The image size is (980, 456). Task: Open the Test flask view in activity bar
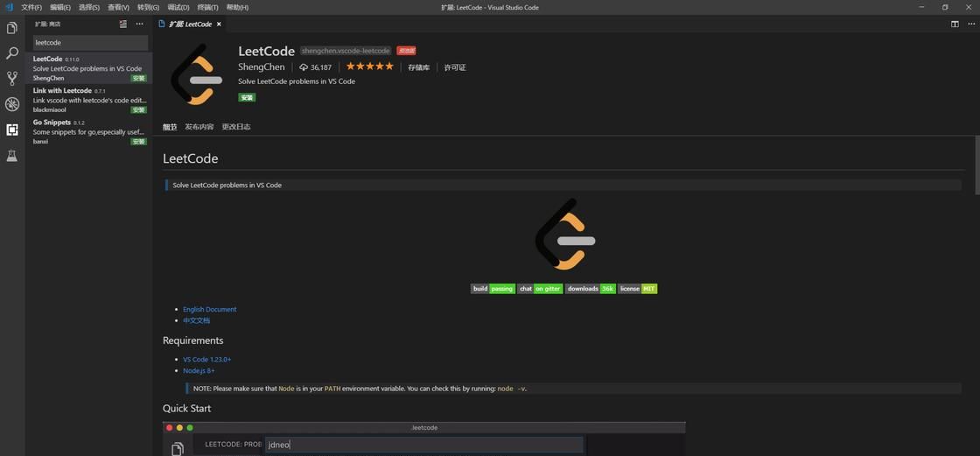[x=12, y=156]
